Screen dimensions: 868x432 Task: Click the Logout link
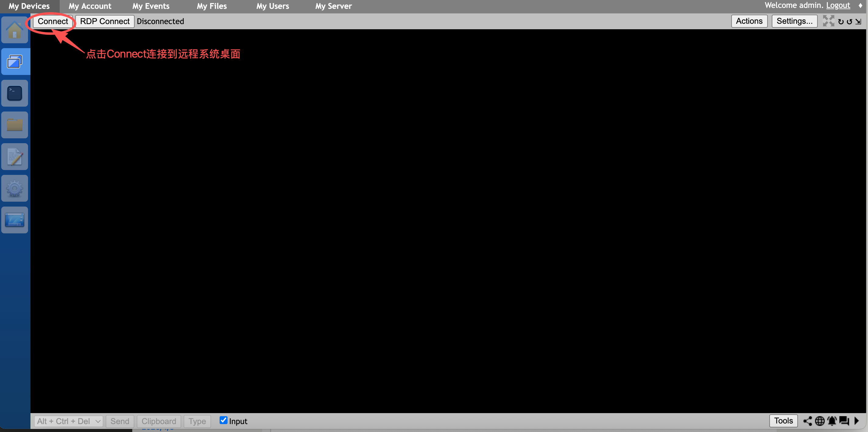click(838, 5)
